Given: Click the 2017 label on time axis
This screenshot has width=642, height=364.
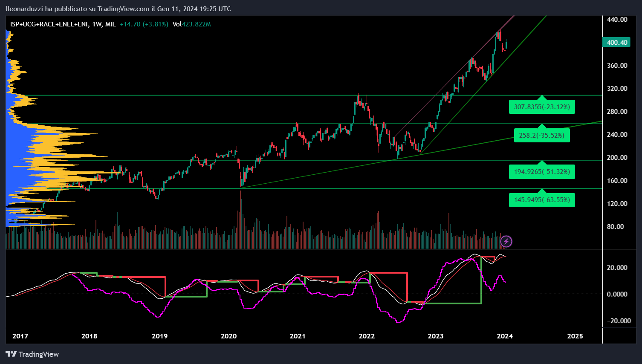Looking at the screenshot, I should click(x=20, y=336).
